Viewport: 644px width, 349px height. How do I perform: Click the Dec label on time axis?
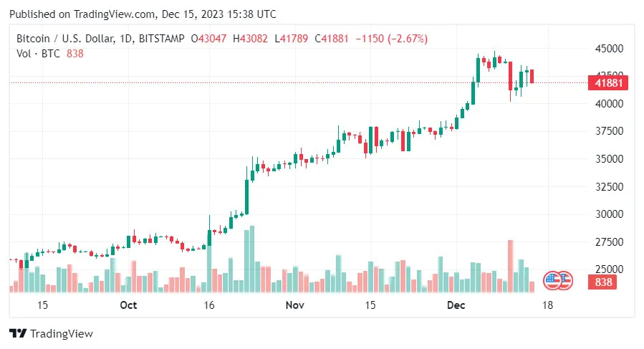pyautogui.click(x=456, y=305)
